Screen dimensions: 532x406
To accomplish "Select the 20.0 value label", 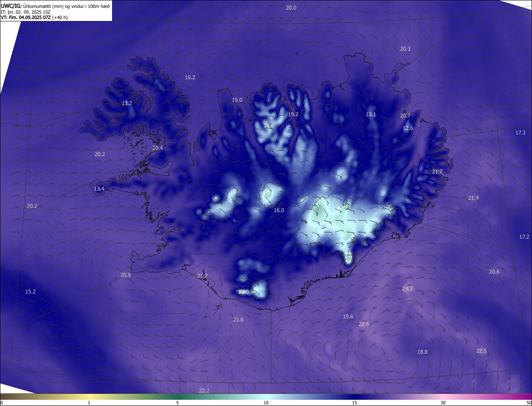I will [x=291, y=8].
